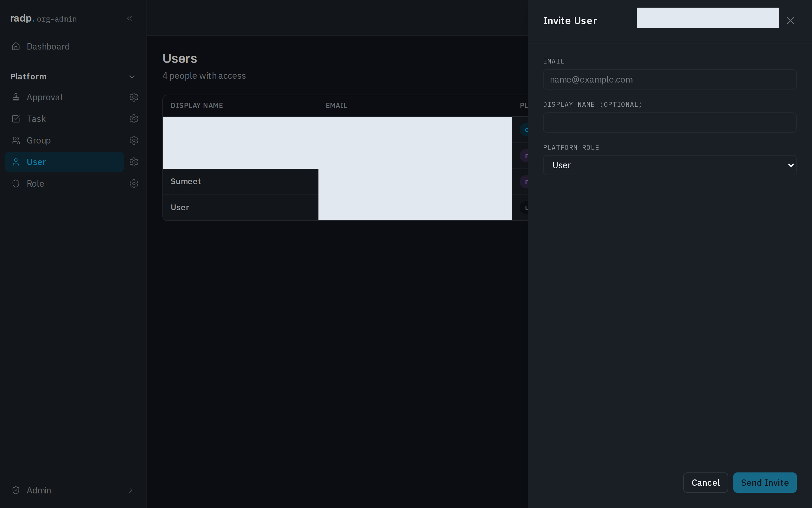Open Role settings gear
This screenshot has width=812, height=508.
pos(134,184)
